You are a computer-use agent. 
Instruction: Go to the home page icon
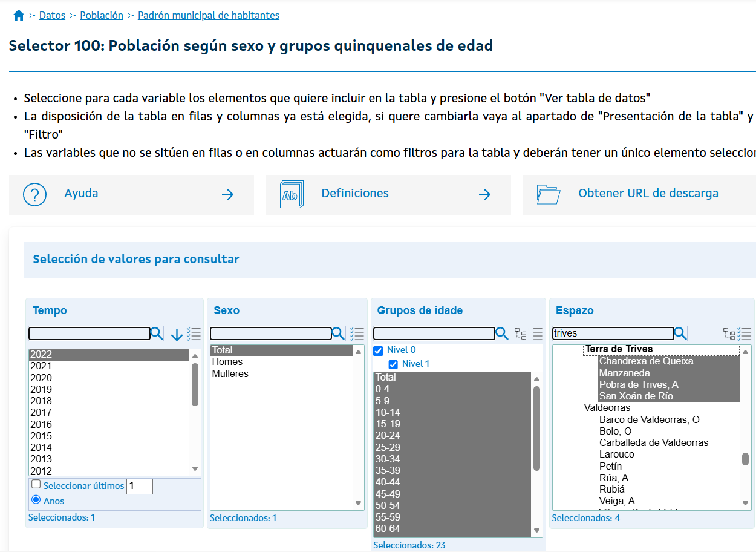coord(19,16)
